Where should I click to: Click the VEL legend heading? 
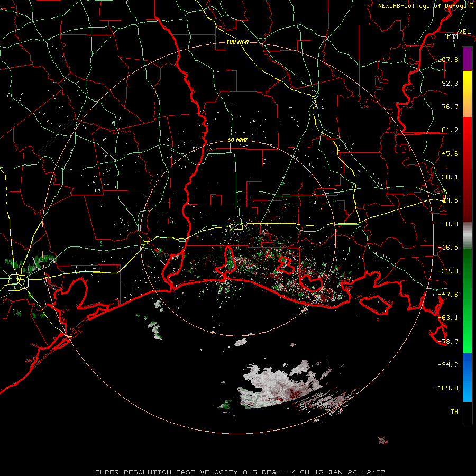point(464,31)
